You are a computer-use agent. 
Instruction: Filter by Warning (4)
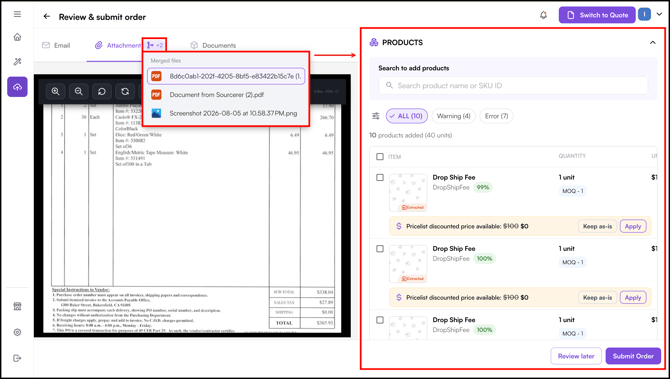pos(453,116)
